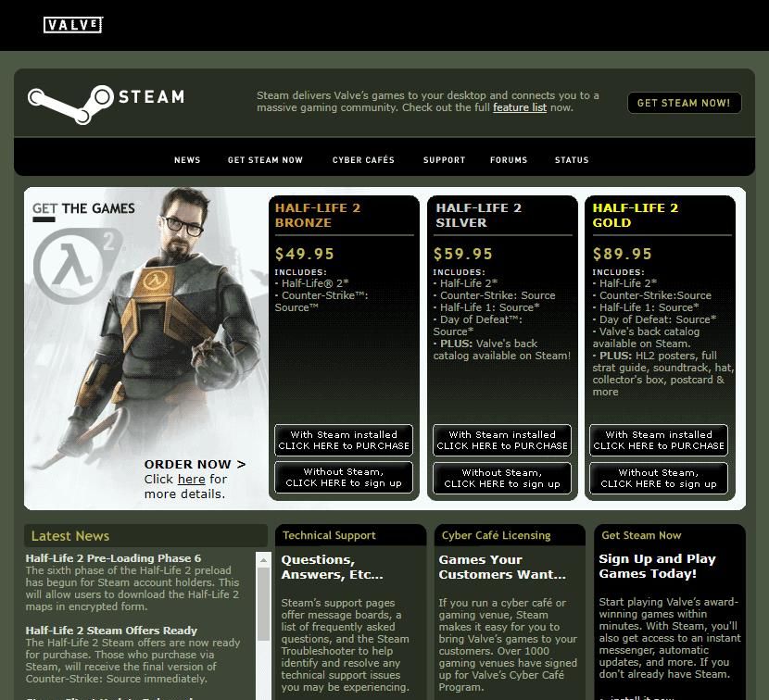The image size is (769, 700).
Task: Sign up without Steam for Bronze package
Action: pyautogui.click(x=344, y=478)
